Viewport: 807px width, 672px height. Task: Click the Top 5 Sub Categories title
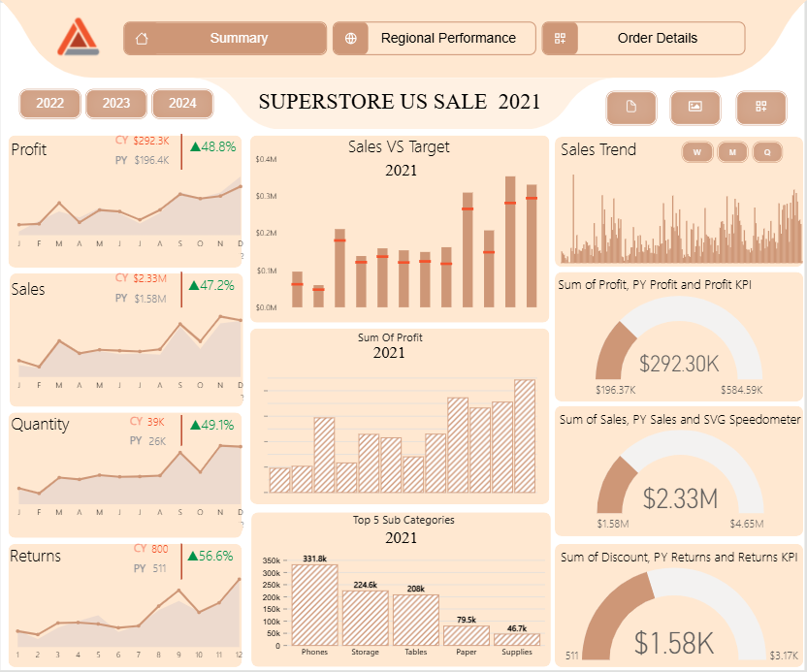(x=403, y=520)
